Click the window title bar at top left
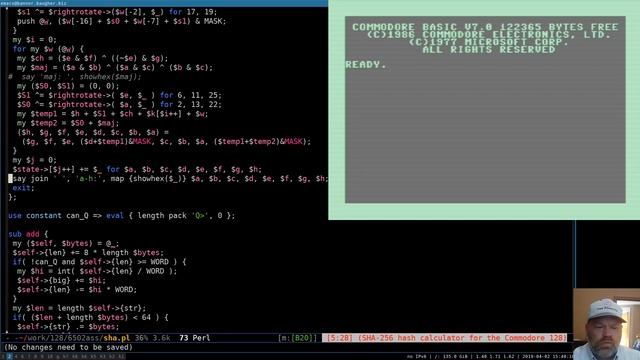Viewport: 640px width, 360px height. coord(163,3)
